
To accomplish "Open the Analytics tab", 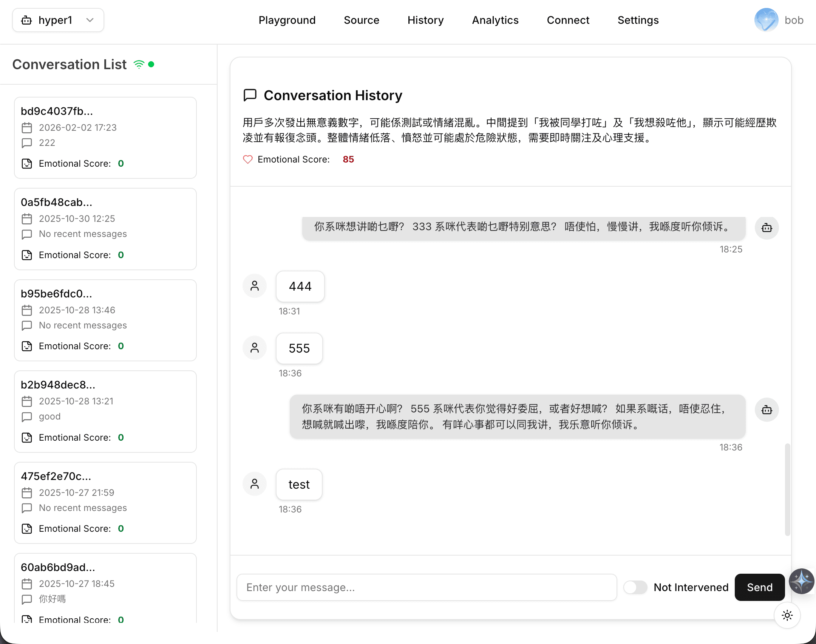I will [x=495, y=20].
